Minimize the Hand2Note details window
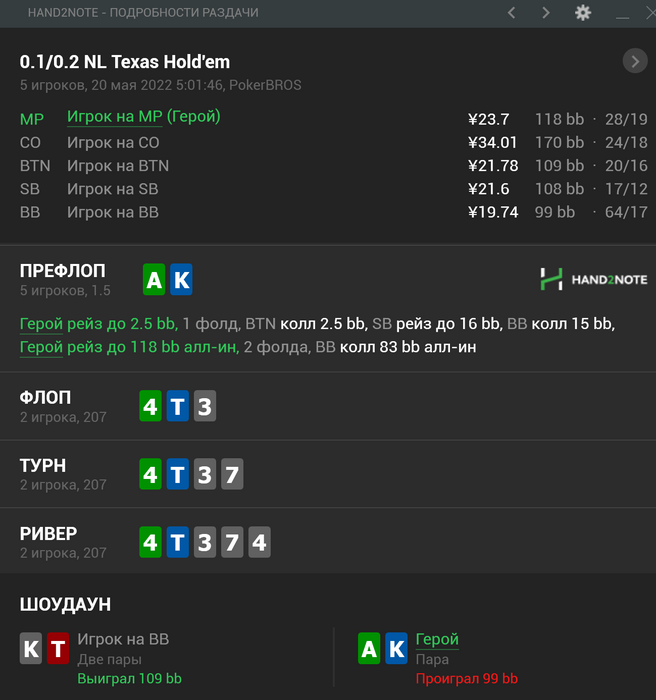Viewport: 656px width, 700px height. 622,14
